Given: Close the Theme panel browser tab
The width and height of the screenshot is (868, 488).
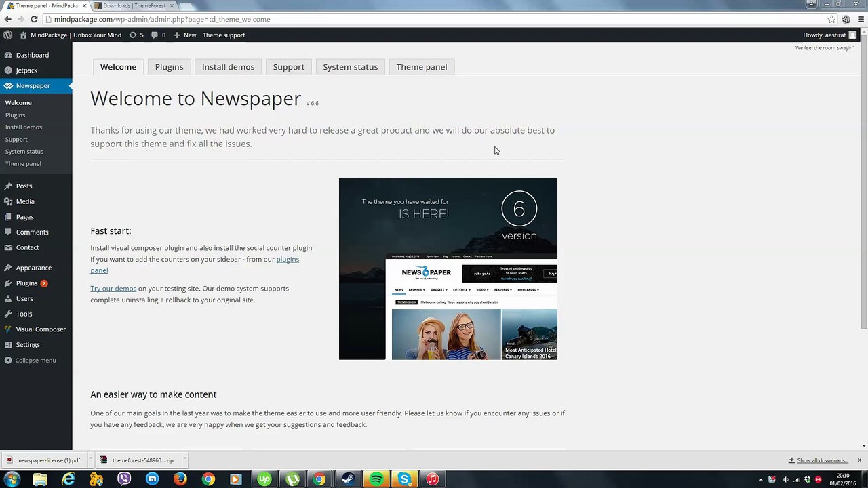Looking at the screenshot, I should (84, 5).
